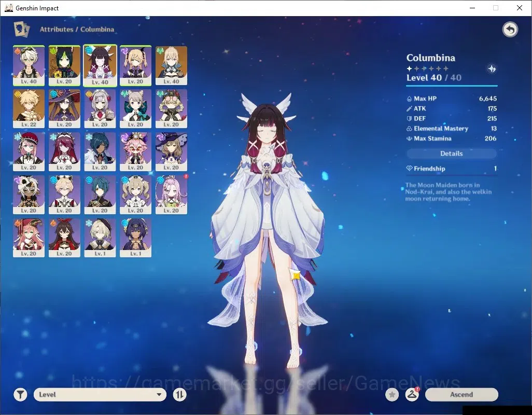
Task: Close the Genshin Impact window
Action: (520, 8)
